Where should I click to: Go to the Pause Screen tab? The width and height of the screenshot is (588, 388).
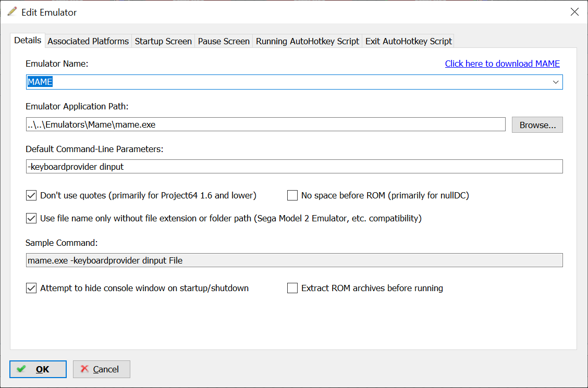tap(224, 41)
